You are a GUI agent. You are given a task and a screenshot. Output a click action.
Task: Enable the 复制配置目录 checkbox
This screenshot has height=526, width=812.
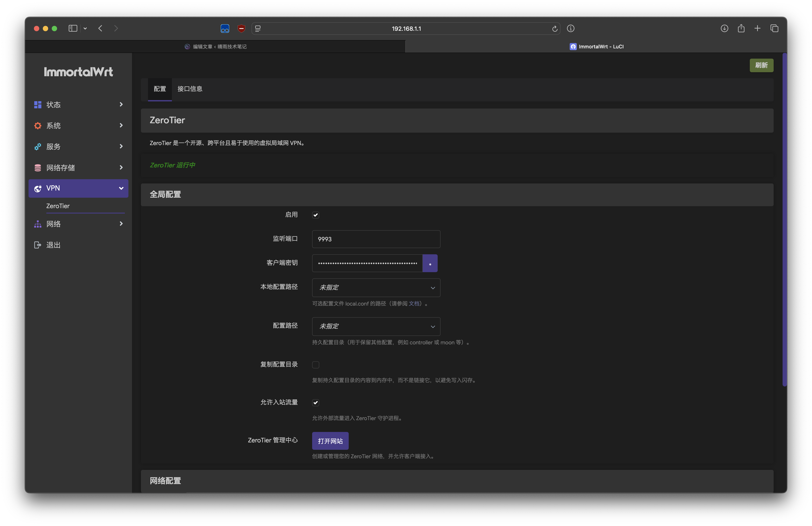(315, 365)
